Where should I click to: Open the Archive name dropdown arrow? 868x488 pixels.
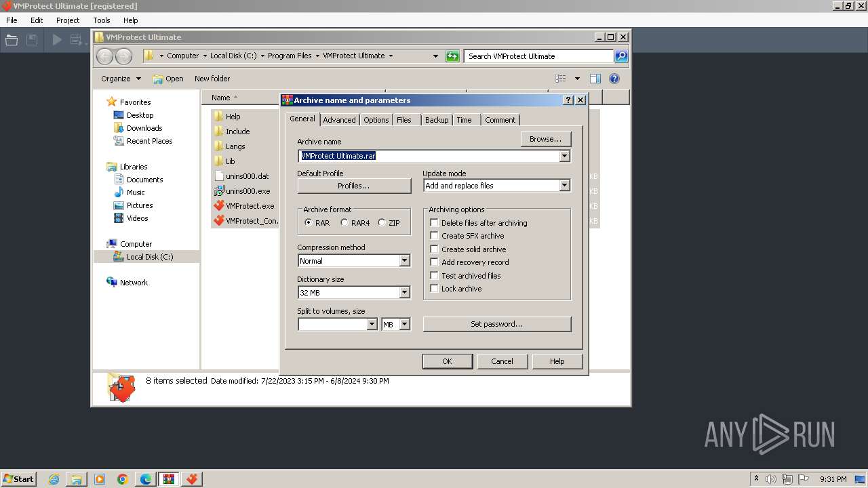[x=564, y=156]
